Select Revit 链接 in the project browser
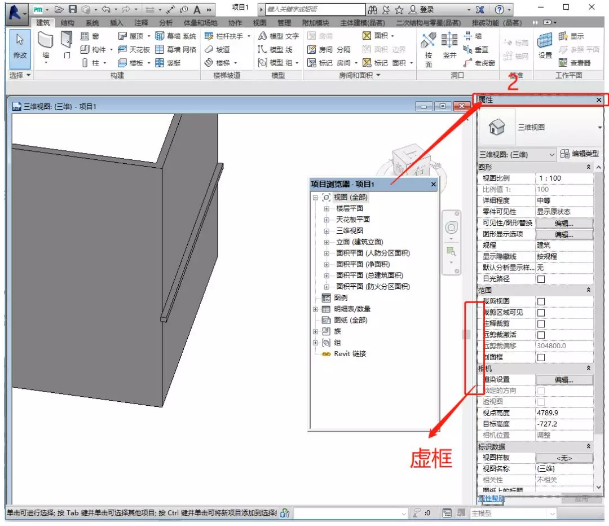 tap(350, 354)
